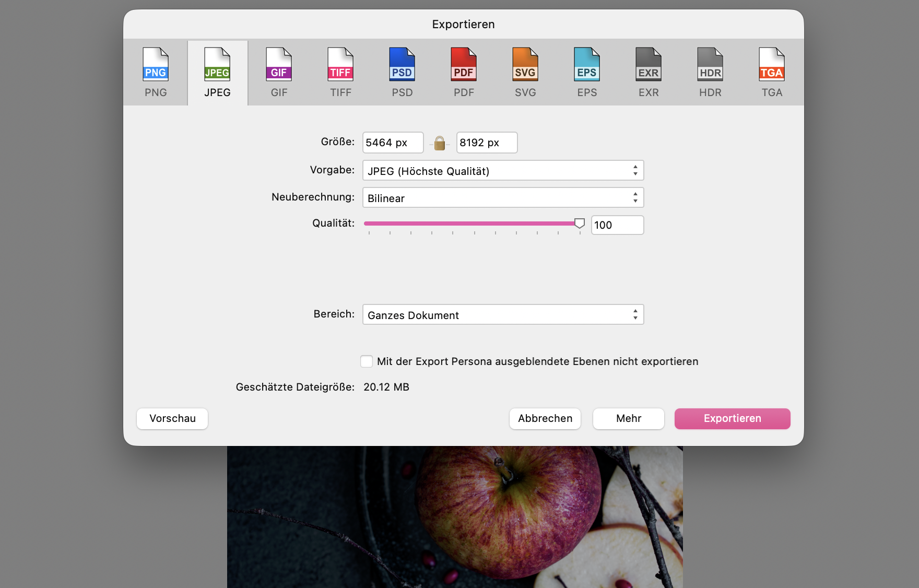
Task: Click the apple photo canvas behind dialog
Action: tap(455, 517)
